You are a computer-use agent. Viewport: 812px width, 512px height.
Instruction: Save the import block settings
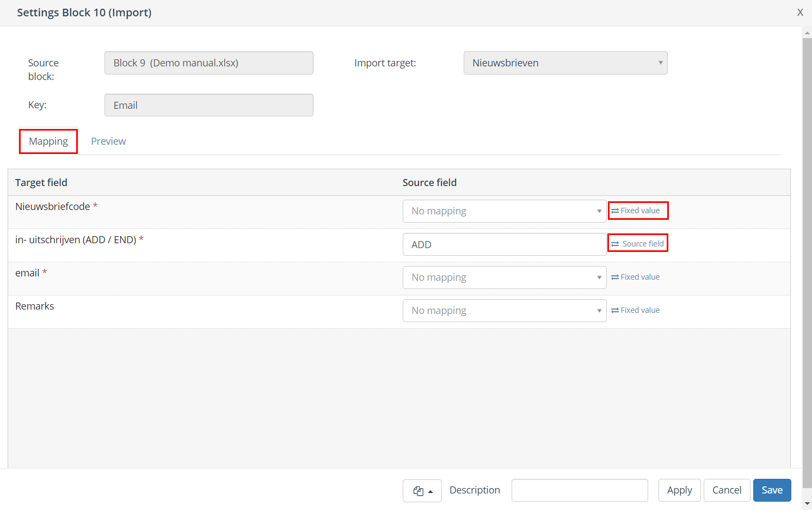(772, 490)
